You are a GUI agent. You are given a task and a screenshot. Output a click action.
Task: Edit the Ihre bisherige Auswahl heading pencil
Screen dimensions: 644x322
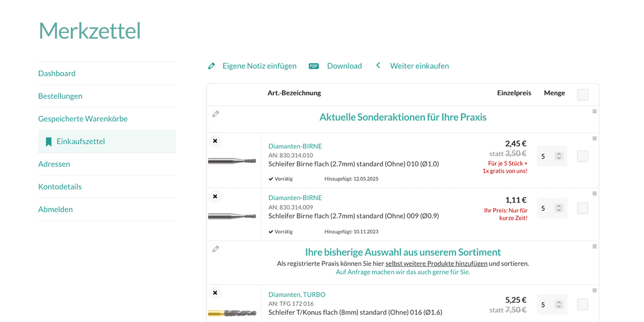(x=216, y=249)
